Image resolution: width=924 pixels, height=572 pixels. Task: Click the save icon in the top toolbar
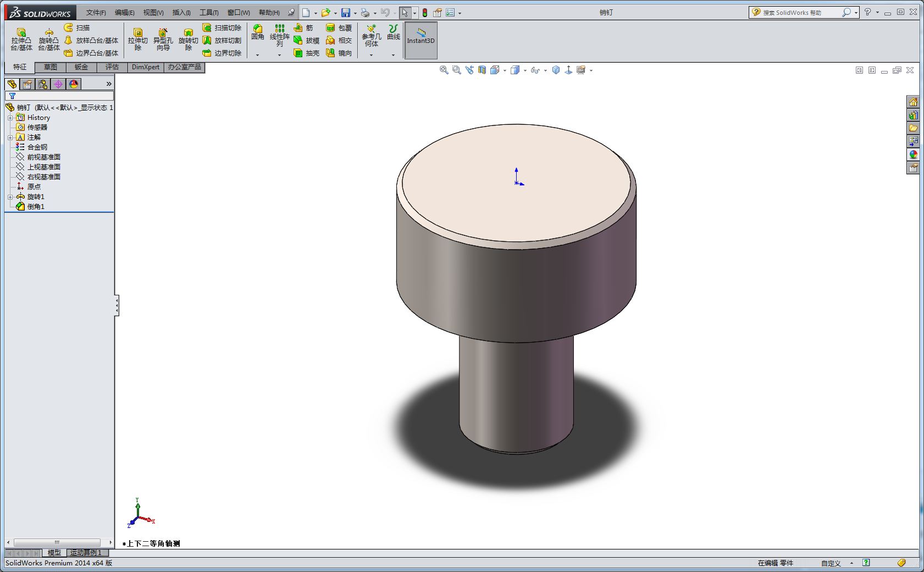(345, 13)
